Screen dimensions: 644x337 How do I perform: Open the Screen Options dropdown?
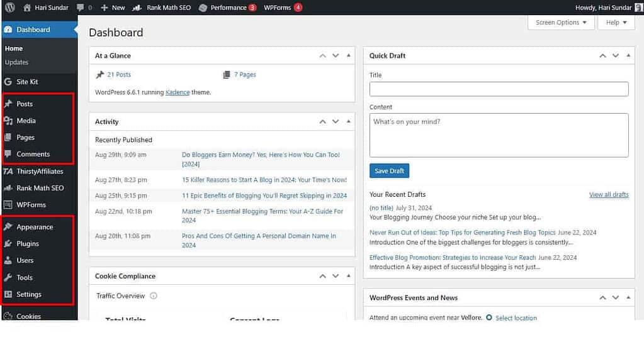point(561,23)
